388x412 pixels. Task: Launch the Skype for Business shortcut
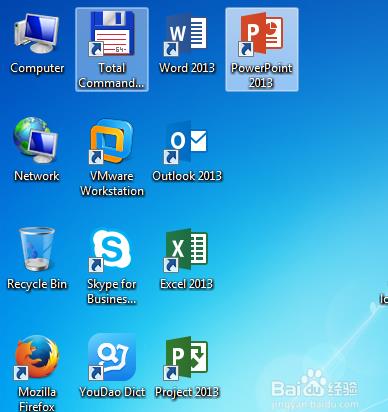pyautogui.click(x=111, y=250)
